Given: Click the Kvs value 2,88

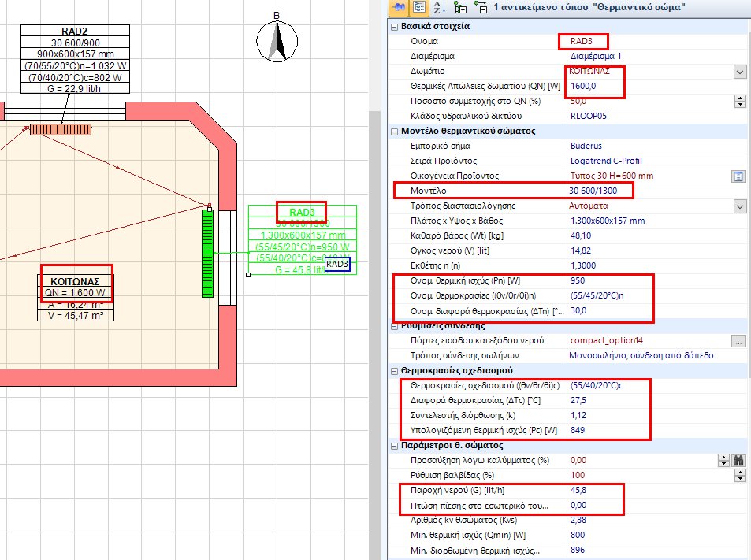Looking at the screenshot, I should tap(577, 520).
